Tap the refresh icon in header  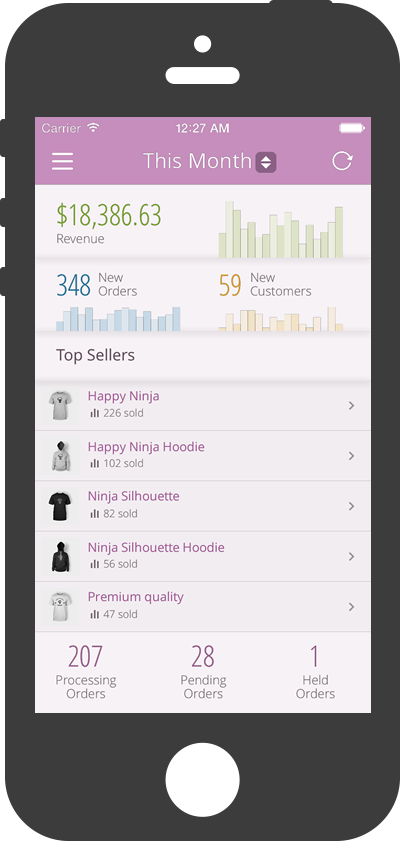click(342, 161)
